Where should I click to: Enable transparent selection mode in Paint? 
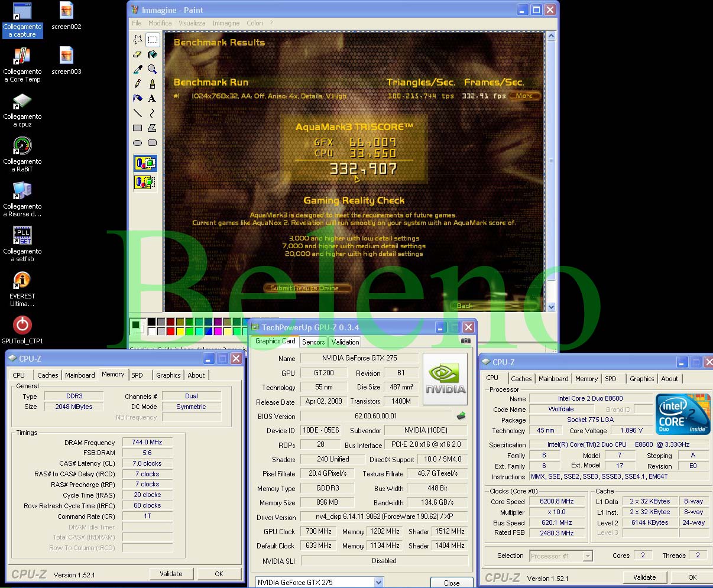[145, 182]
